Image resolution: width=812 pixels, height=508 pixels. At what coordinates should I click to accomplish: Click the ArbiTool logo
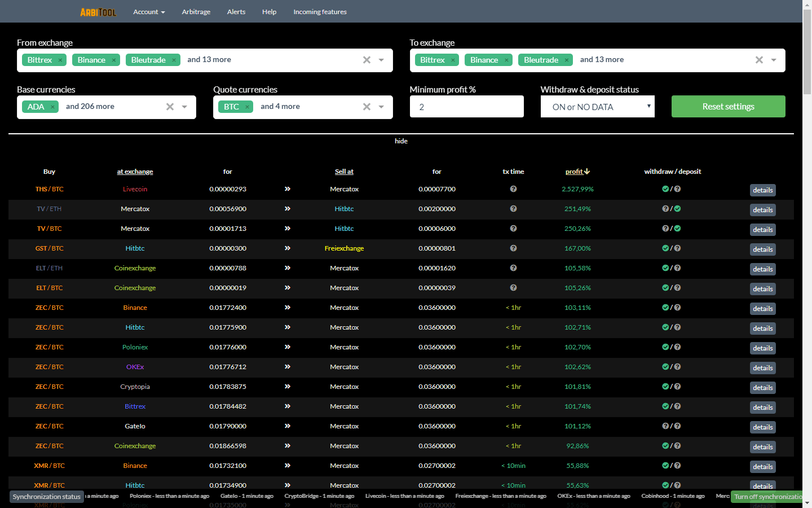pos(98,12)
